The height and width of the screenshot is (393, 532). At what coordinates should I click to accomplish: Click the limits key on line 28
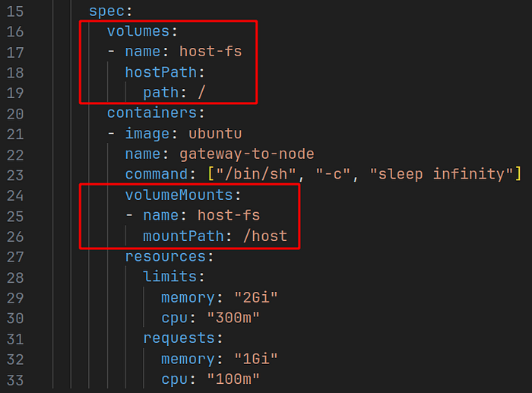pos(170,277)
